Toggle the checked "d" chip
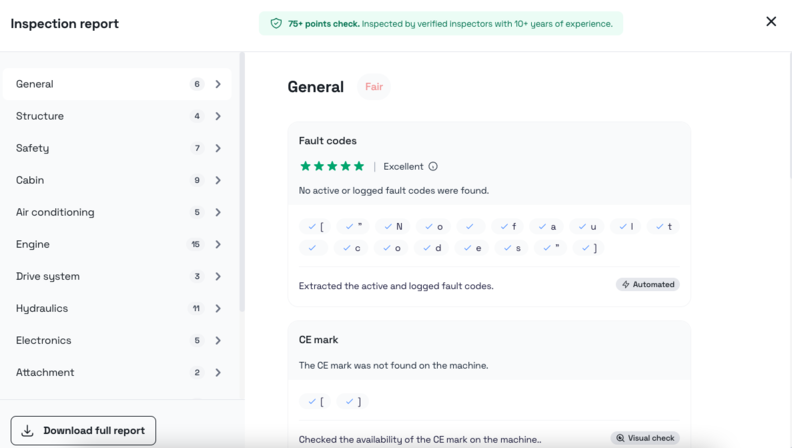Image resolution: width=792 pixels, height=448 pixels. (x=432, y=248)
